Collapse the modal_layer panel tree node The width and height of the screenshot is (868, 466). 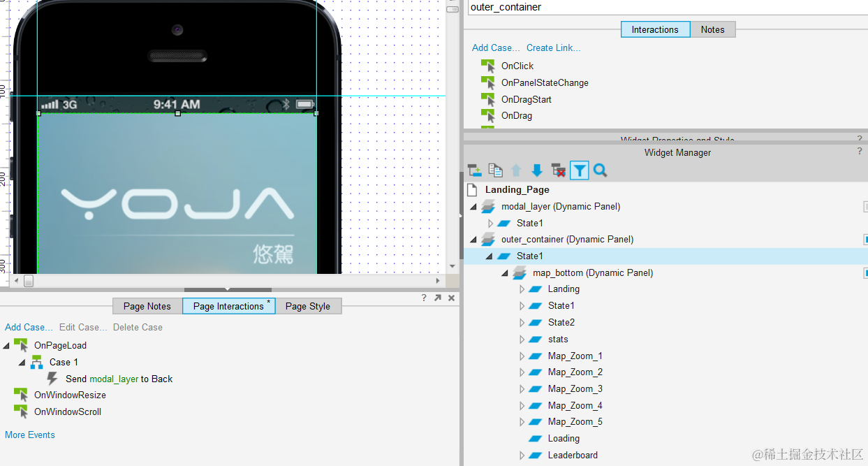click(474, 207)
